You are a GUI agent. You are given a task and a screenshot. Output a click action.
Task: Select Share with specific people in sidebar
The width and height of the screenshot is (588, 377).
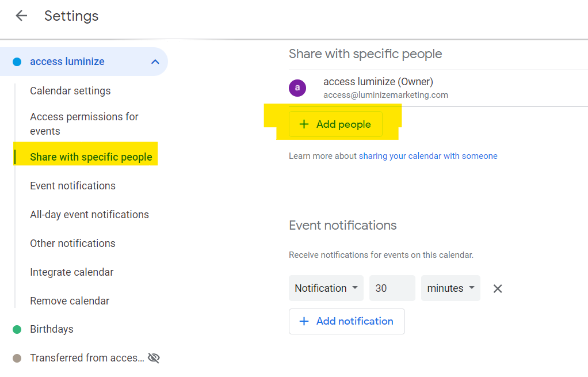pos(91,157)
